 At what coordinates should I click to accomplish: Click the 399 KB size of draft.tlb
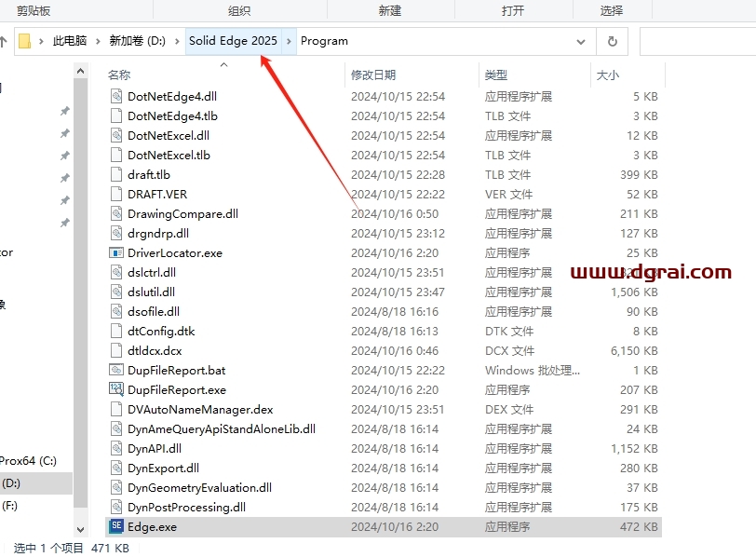[x=639, y=174]
